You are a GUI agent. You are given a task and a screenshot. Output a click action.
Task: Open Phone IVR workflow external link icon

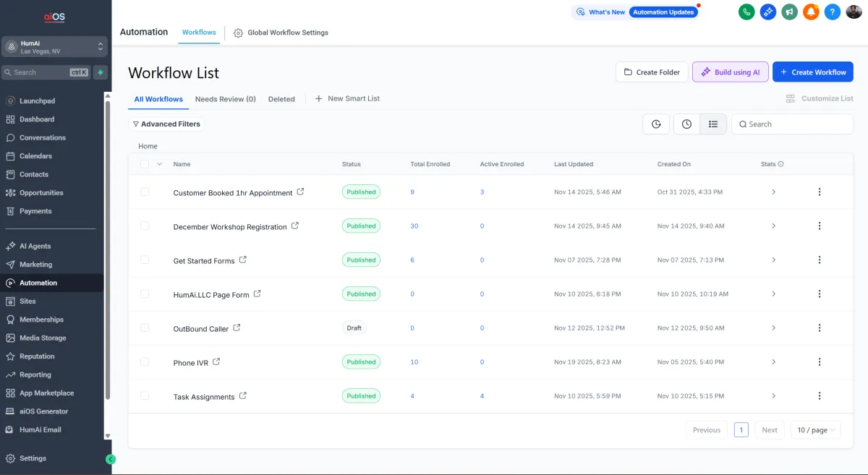click(x=216, y=361)
